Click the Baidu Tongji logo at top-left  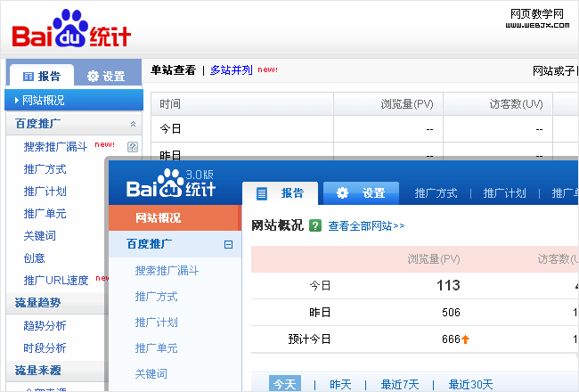point(71,30)
